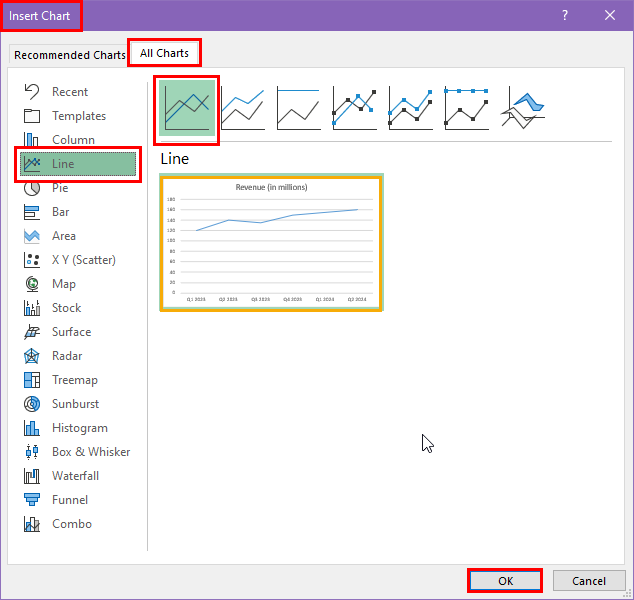Close the Insert Chart dialog window
This screenshot has width=634, height=600.
point(609,15)
